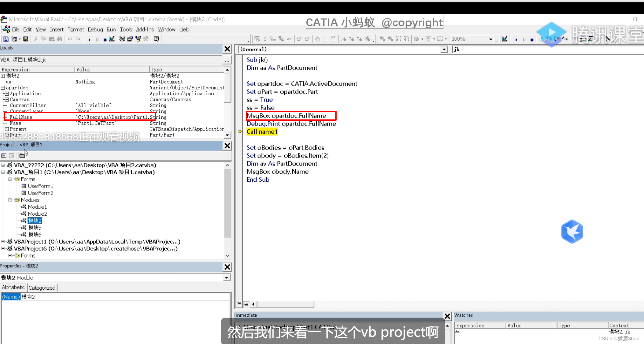This screenshot has height=344, width=644.
Task: Expand VBAProject1 in Project tree
Action: 3,242
